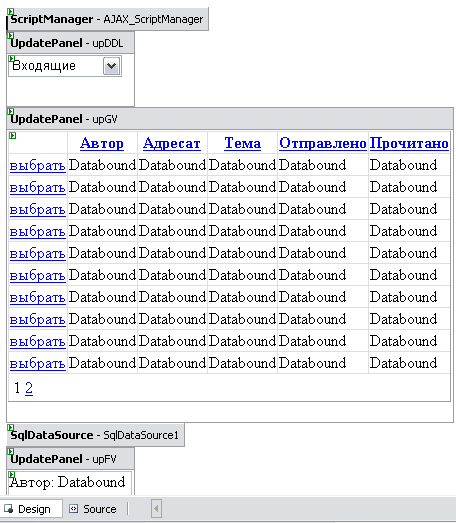Click the smart tag glyph on the GridView

coord(13,135)
